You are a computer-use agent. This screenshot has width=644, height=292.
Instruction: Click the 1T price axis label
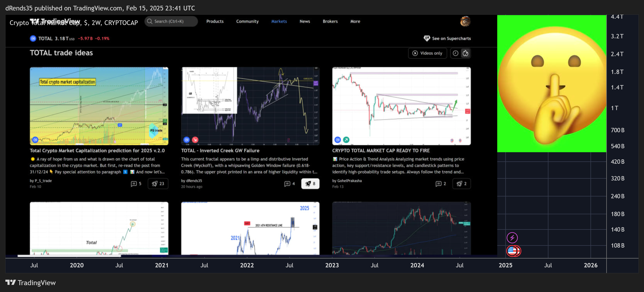[615, 108]
